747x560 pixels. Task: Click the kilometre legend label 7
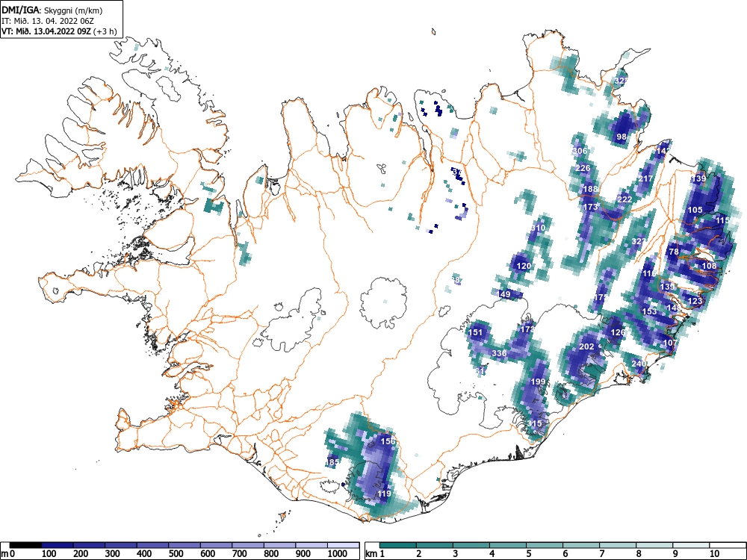[601, 553]
